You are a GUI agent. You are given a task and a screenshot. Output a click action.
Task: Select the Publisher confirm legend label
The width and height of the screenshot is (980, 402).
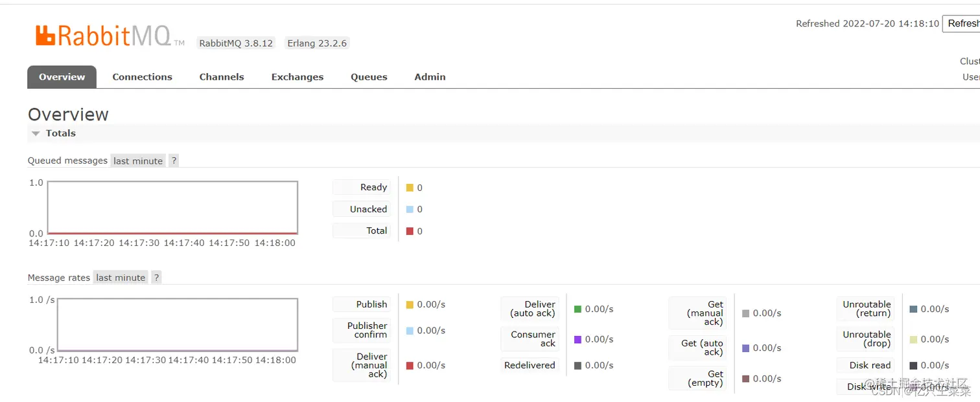point(362,330)
